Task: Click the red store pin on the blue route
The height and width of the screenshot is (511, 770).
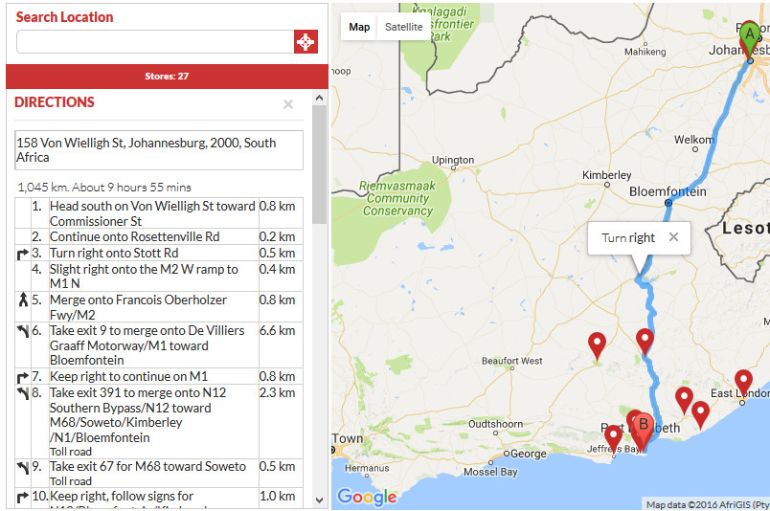Action: tap(645, 342)
